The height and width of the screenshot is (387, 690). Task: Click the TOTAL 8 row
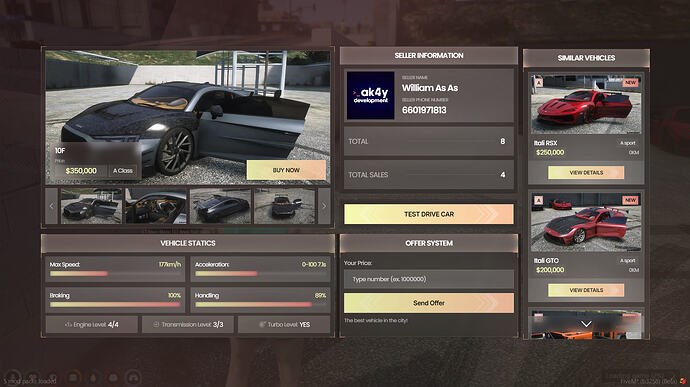coord(429,141)
